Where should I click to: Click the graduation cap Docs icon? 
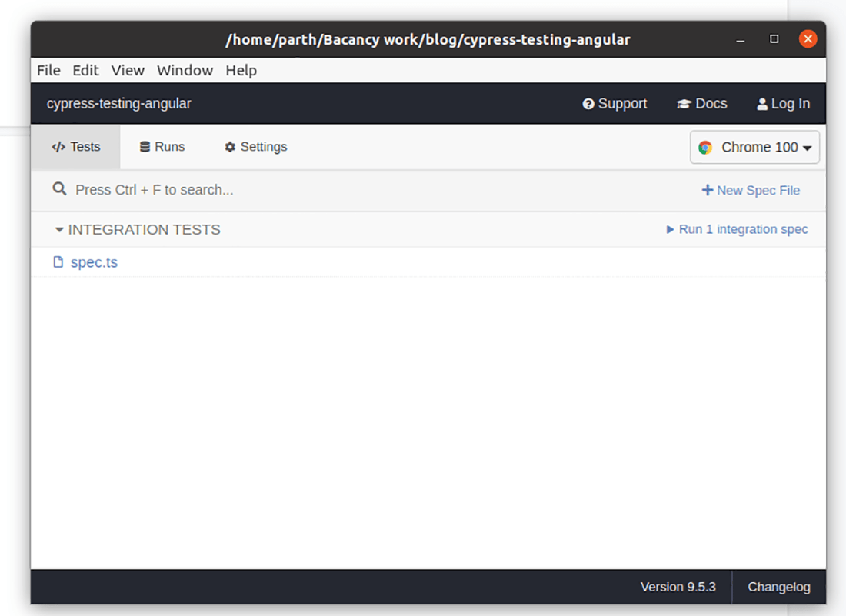pyautogui.click(x=684, y=104)
